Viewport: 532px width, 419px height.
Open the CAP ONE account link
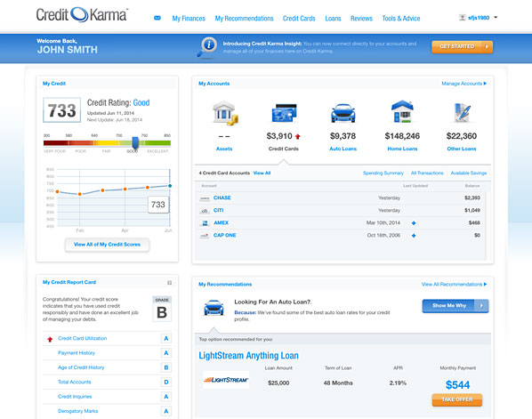tap(224, 236)
